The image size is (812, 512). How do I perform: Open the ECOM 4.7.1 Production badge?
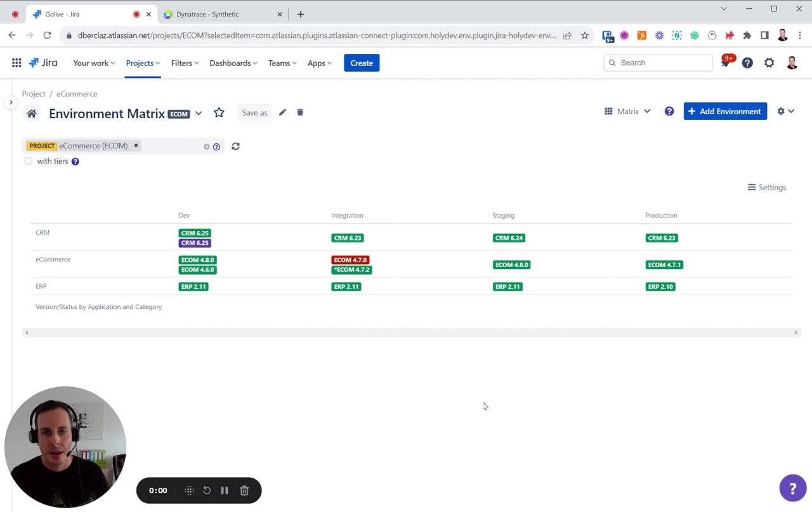tap(664, 265)
